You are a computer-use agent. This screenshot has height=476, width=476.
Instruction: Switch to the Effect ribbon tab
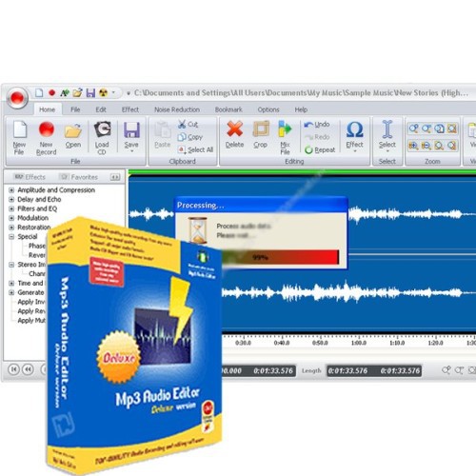(x=130, y=109)
